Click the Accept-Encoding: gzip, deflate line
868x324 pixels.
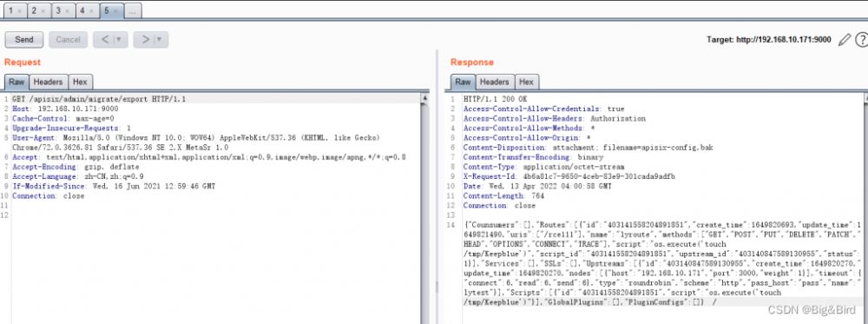tap(76, 167)
